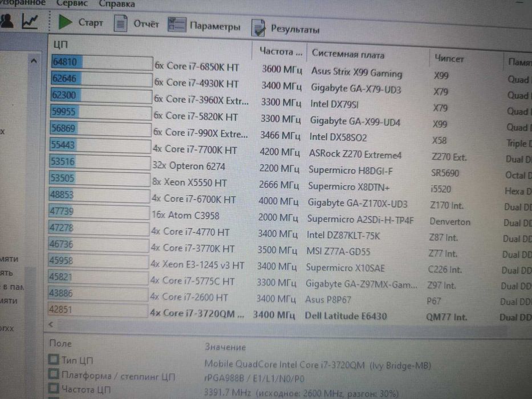Image resolution: width=532 pixels, height=399 pixels.
Task: Click the rPGA988B platform value
Action: point(254,378)
